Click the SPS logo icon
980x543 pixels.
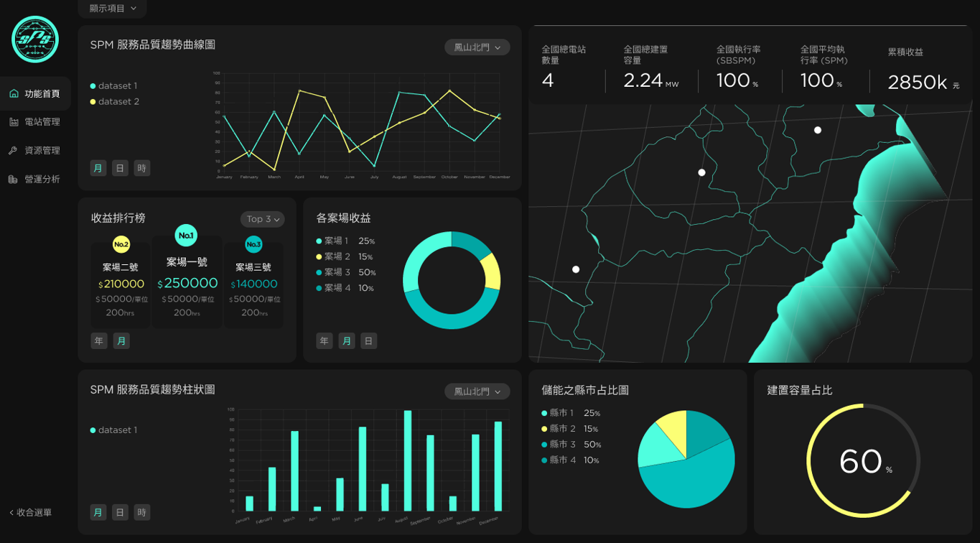point(35,40)
